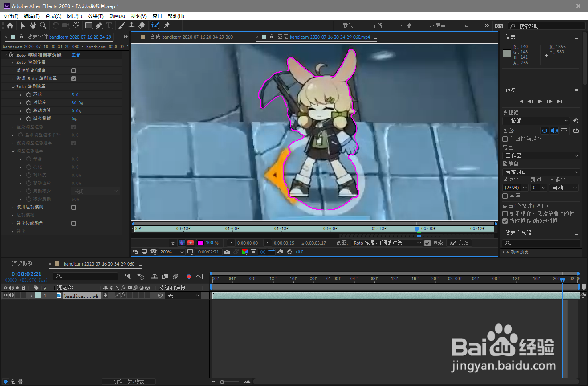Collapse the Roto 笔刷遮罩 group

click(x=13, y=87)
